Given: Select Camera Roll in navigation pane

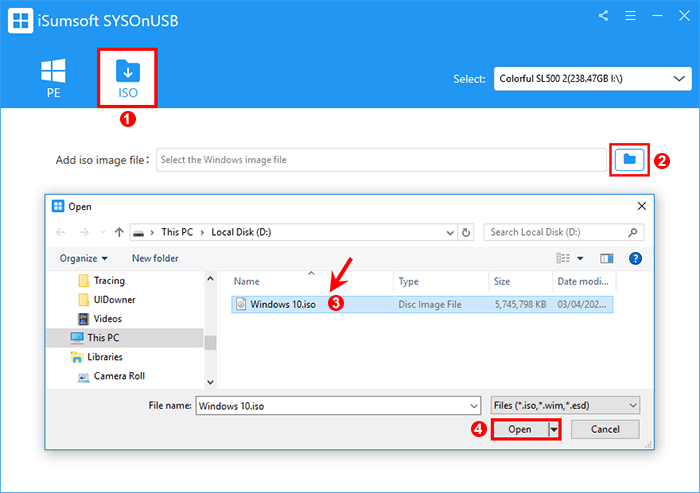Looking at the screenshot, I should 119,376.
